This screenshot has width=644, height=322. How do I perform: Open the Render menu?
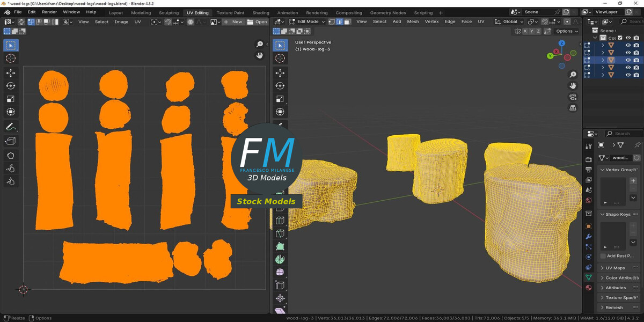(x=49, y=12)
